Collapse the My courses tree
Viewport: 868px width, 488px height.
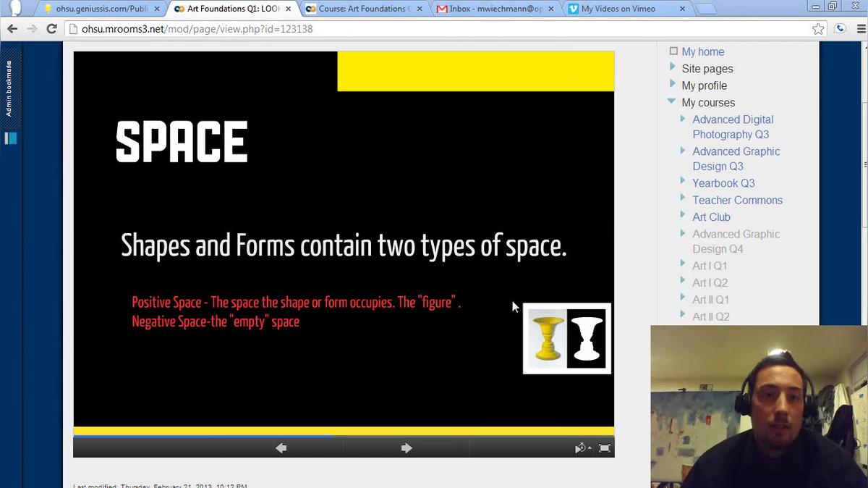pos(672,102)
